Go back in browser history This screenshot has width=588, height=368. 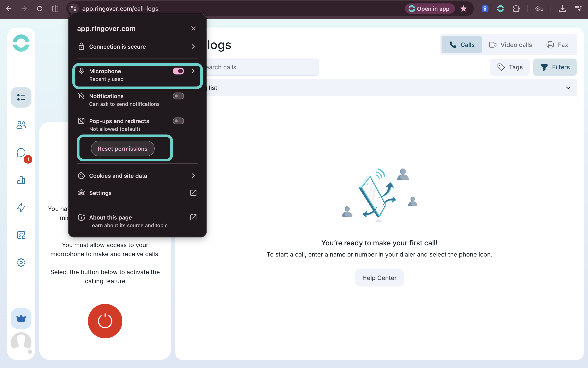click(9, 9)
